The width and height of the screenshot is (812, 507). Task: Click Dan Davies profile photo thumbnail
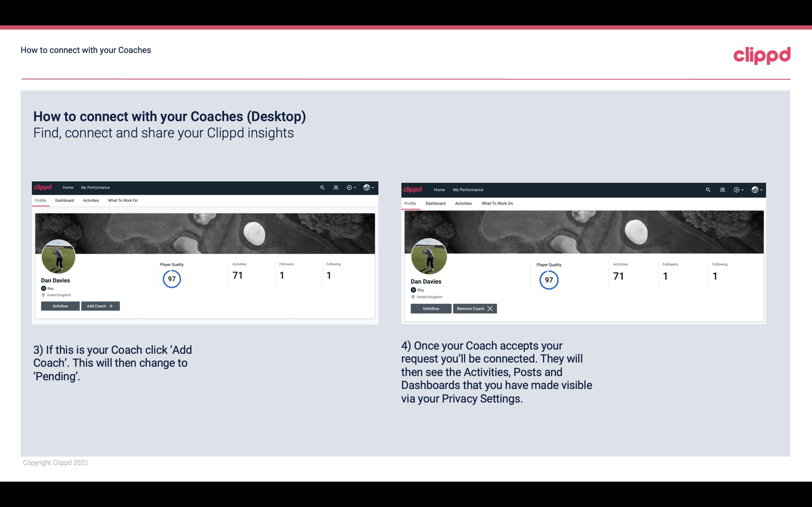click(x=59, y=255)
